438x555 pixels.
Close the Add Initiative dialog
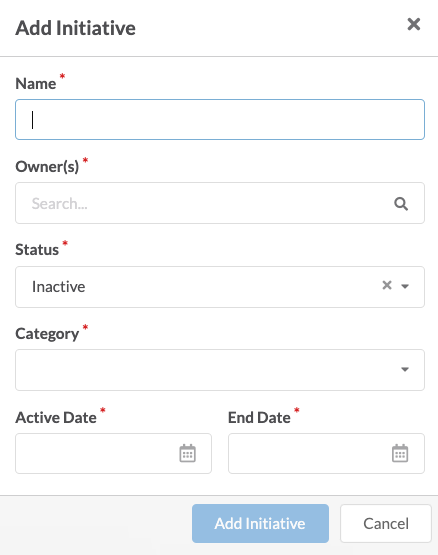click(x=414, y=24)
